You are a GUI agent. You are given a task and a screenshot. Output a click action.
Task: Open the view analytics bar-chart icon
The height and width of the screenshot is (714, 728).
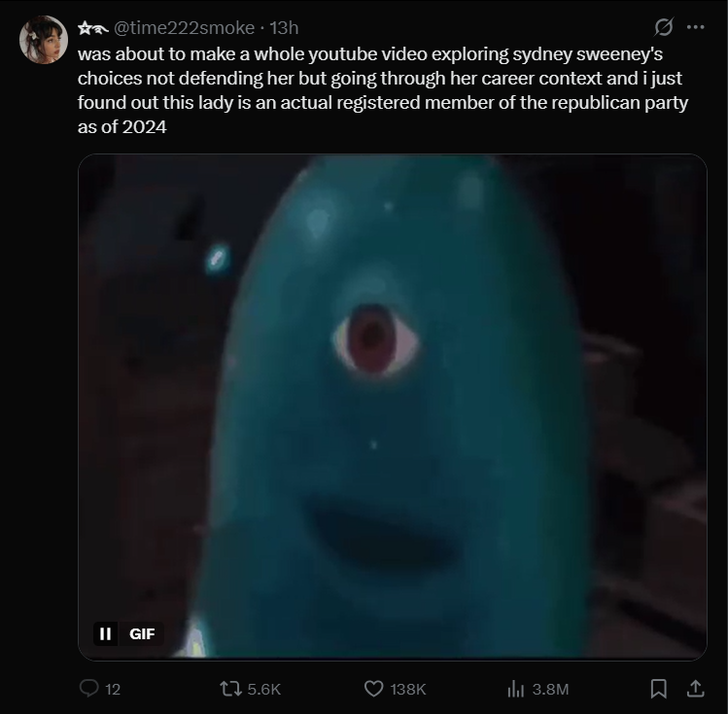(x=516, y=689)
